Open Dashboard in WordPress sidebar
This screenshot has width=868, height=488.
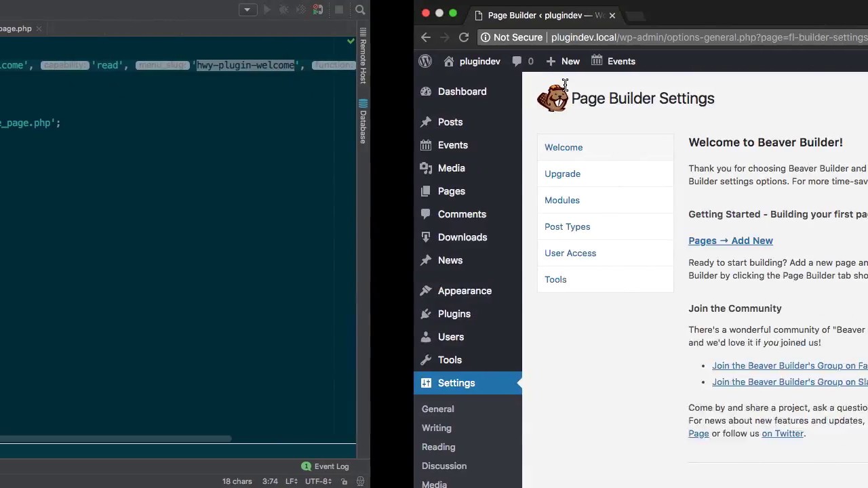tap(468, 91)
